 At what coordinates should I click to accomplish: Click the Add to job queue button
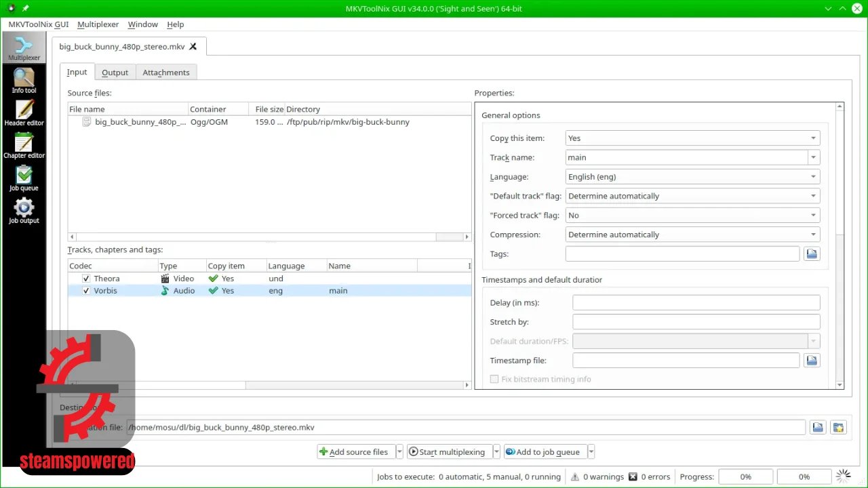pos(545,452)
